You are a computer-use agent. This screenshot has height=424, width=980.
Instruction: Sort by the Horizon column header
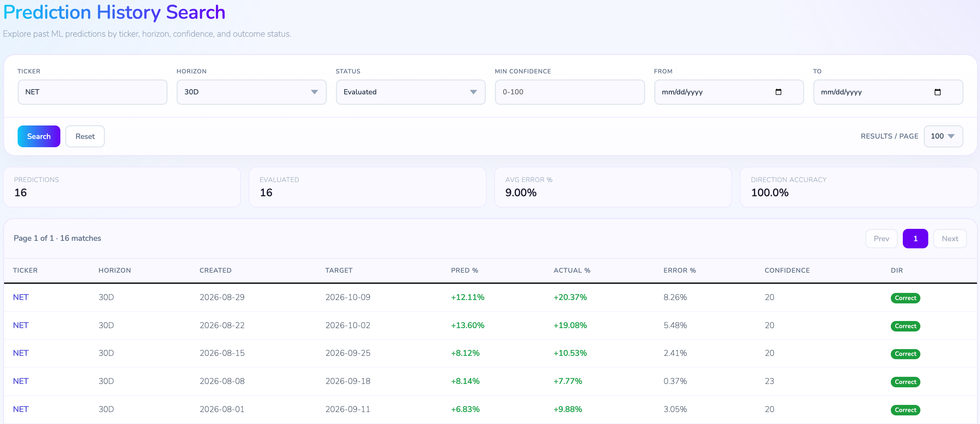point(114,270)
